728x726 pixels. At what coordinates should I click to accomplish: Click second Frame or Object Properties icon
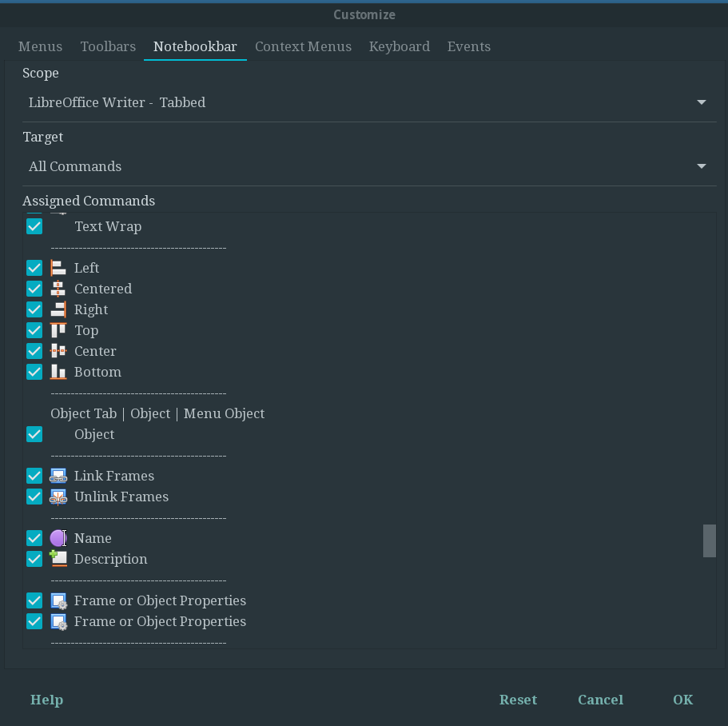tap(58, 622)
